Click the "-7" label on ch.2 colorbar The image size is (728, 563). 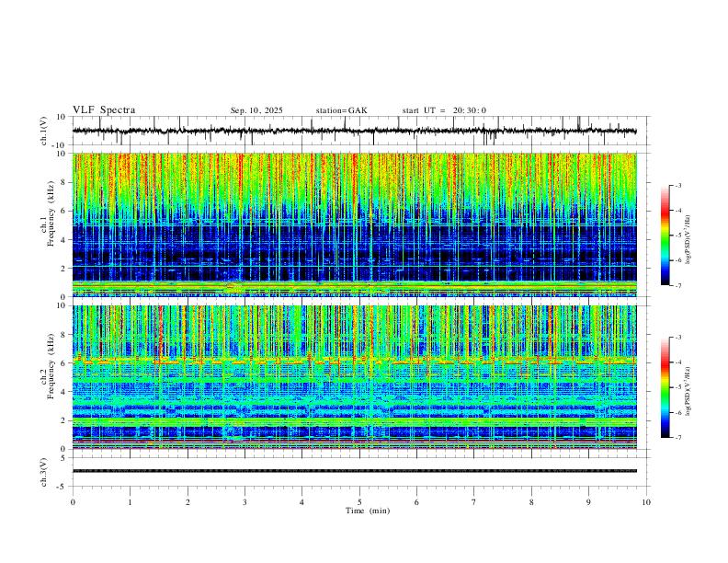click(677, 437)
